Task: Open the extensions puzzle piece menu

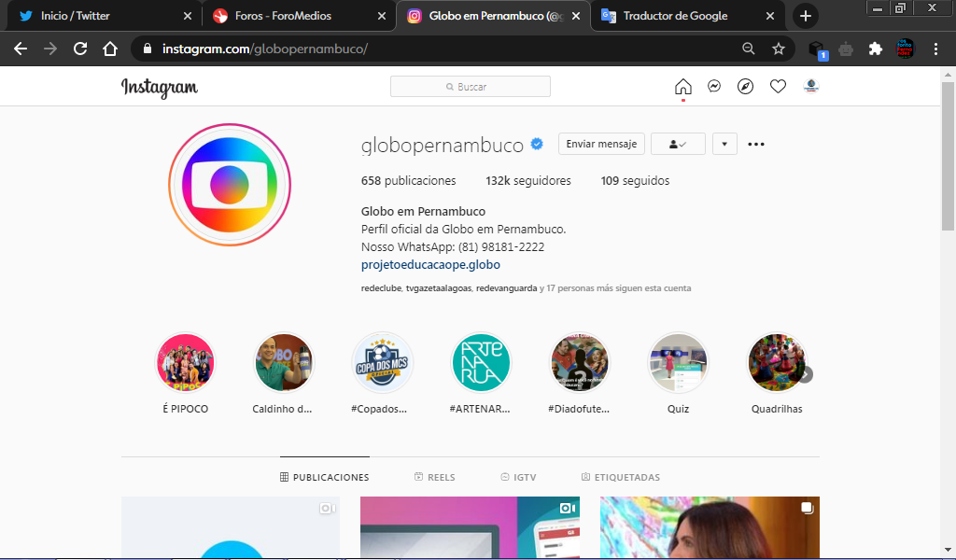Action: click(876, 49)
